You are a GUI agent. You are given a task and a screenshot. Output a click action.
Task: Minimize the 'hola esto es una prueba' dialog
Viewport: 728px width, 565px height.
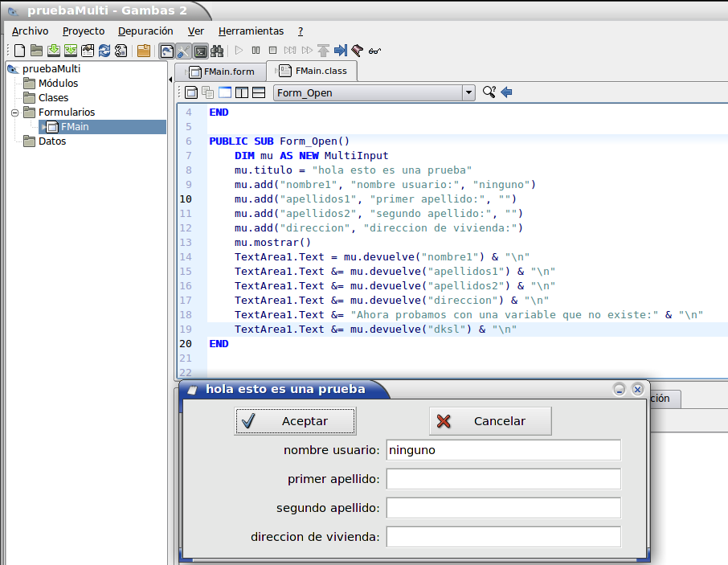click(x=619, y=390)
